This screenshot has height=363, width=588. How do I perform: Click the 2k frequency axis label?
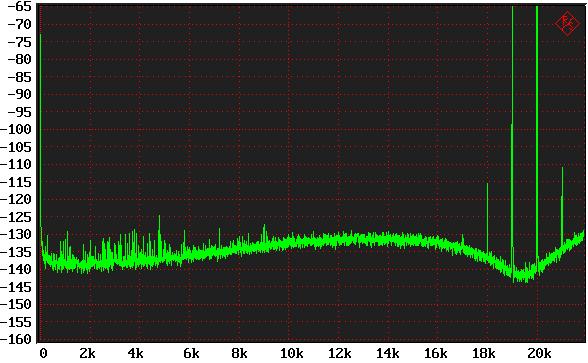click(87, 353)
